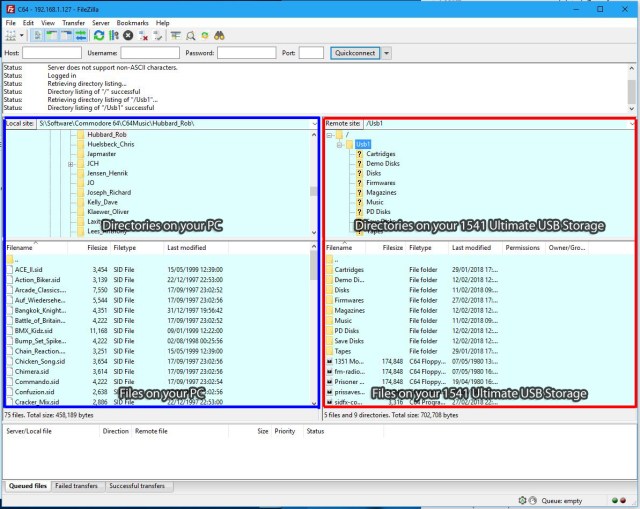640x509 pixels.
Task: Refresh the file and folder lists
Action: [x=99, y=36]
